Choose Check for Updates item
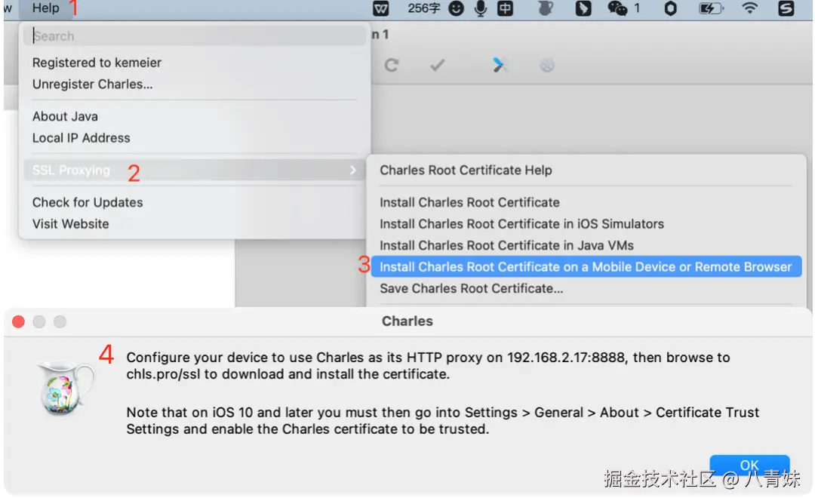This screenshot has width=815, height=504. point(88,202)
